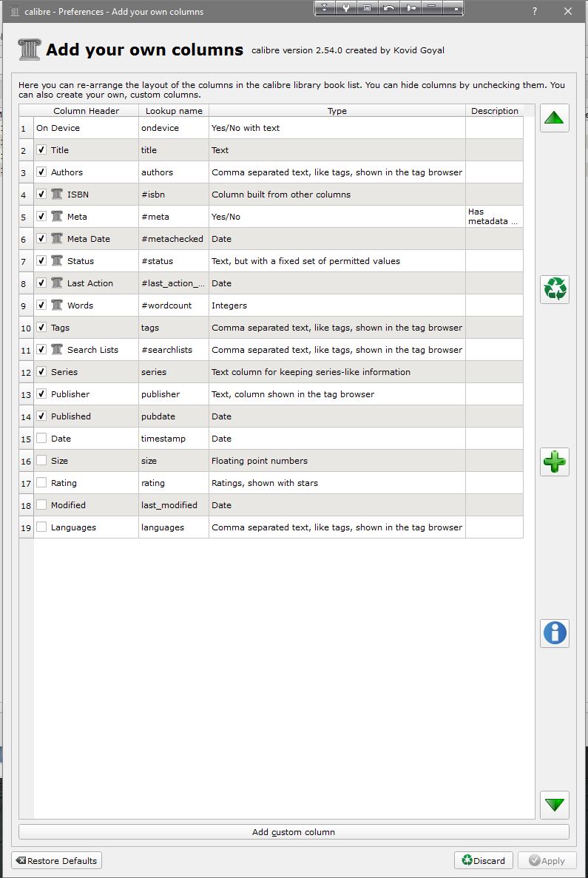The image size is (588, 878).
Task: Click the question mark help button
Action: [x=535, y=11]
